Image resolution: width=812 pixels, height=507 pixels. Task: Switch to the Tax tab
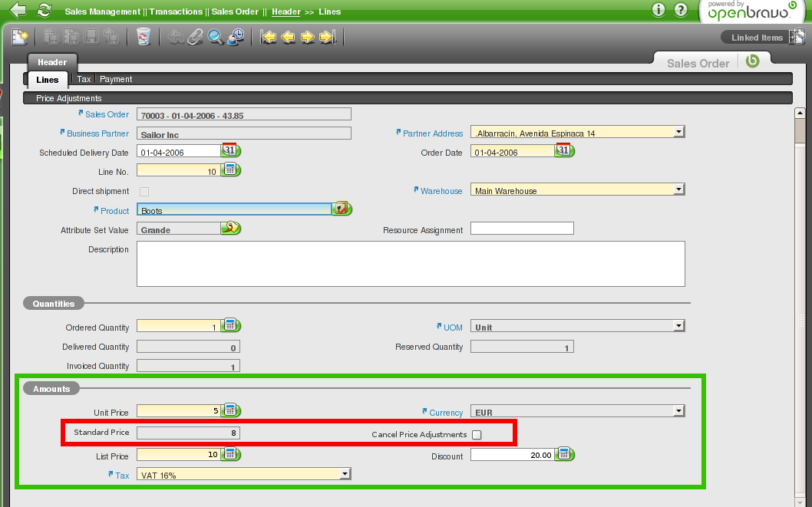click(84, 79)
